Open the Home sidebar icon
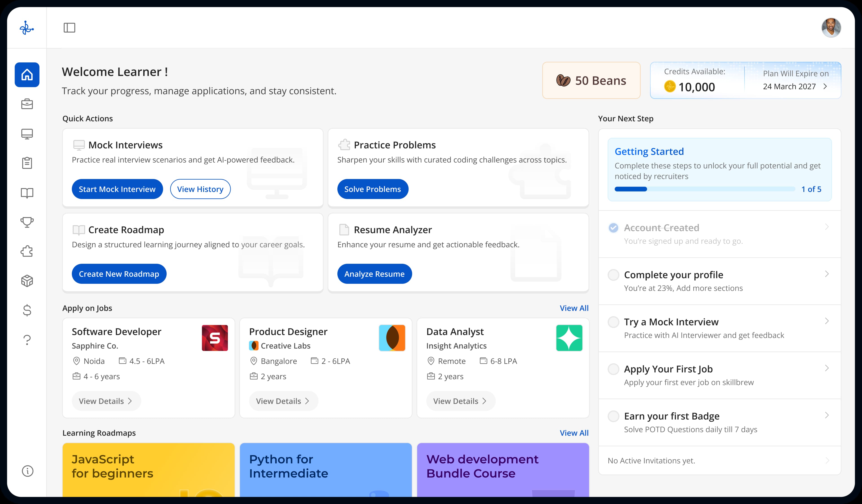862x504 pixels. (x=27, y=75)
